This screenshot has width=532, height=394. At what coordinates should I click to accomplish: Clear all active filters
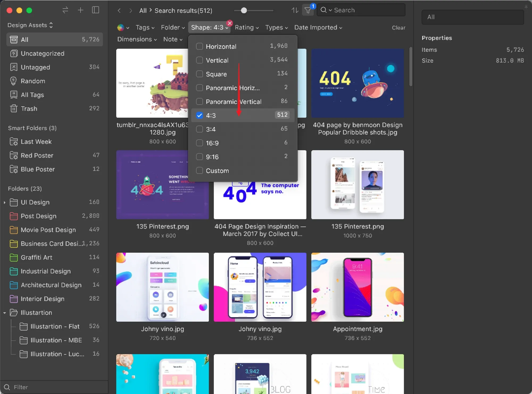tap(398, 28)
